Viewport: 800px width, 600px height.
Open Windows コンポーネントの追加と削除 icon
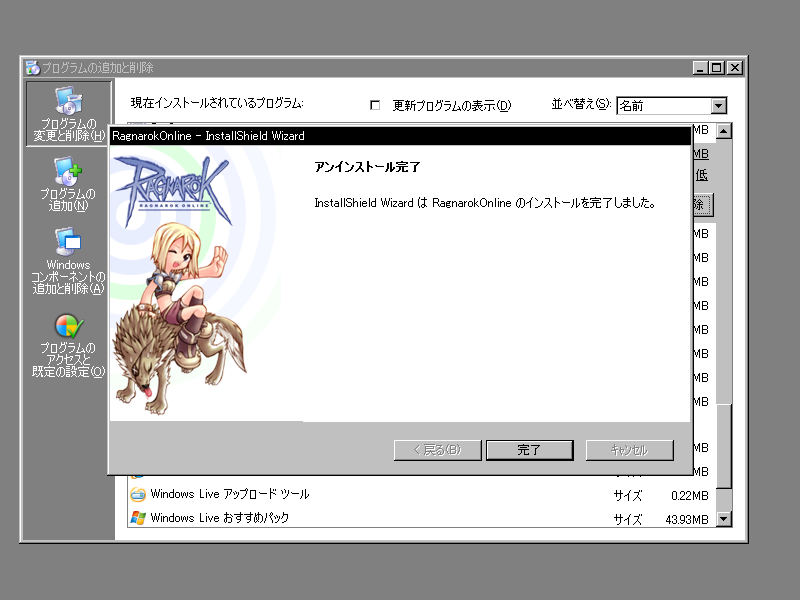[x=68, y=261]
